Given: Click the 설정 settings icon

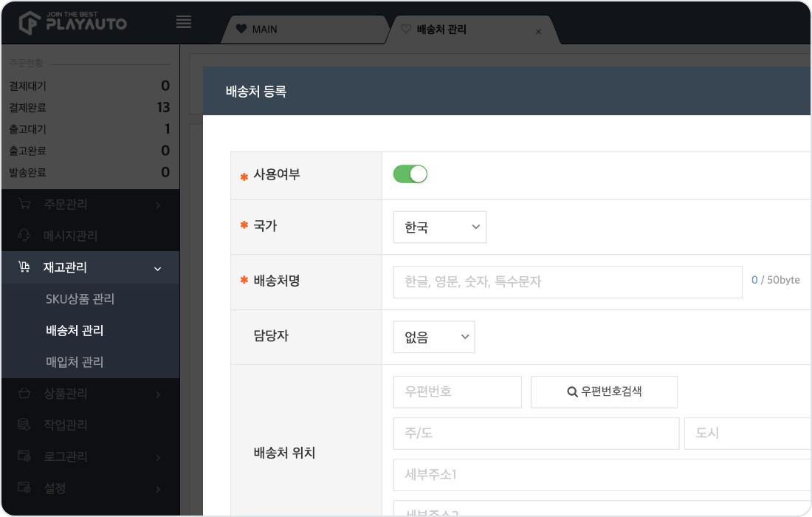Looking at the screenshot, I should click(24, 488).
